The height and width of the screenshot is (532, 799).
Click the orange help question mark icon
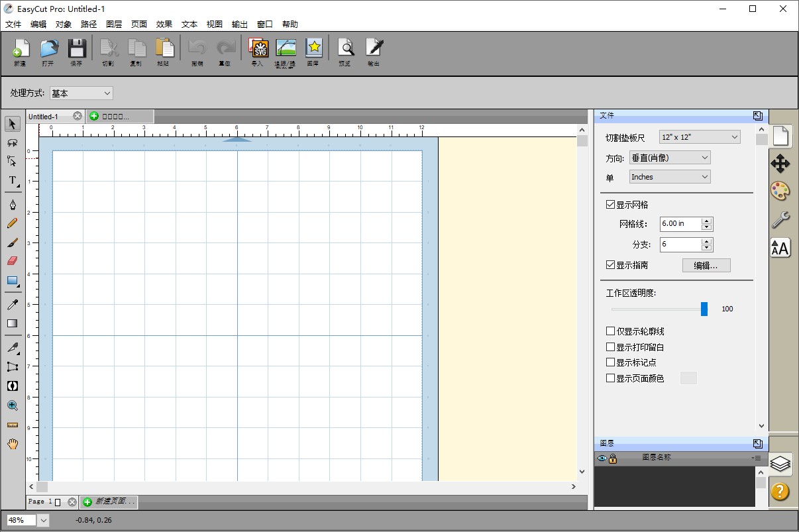780,492
